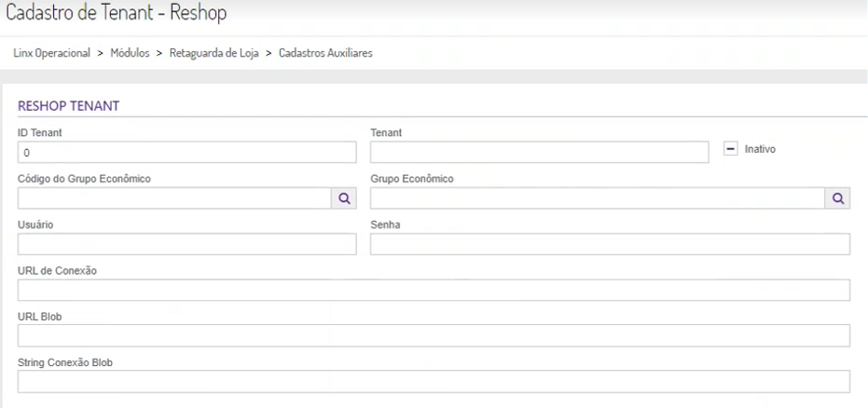
Task: Open Cadastros Auxiliares breadcrumb link
Action: (x=325, y=54)
